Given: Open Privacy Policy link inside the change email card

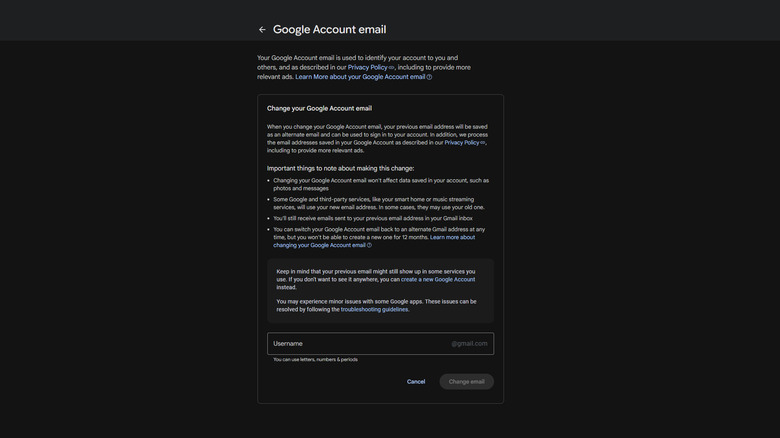Looking at the screenshot, I should click(x=462, y=142).
